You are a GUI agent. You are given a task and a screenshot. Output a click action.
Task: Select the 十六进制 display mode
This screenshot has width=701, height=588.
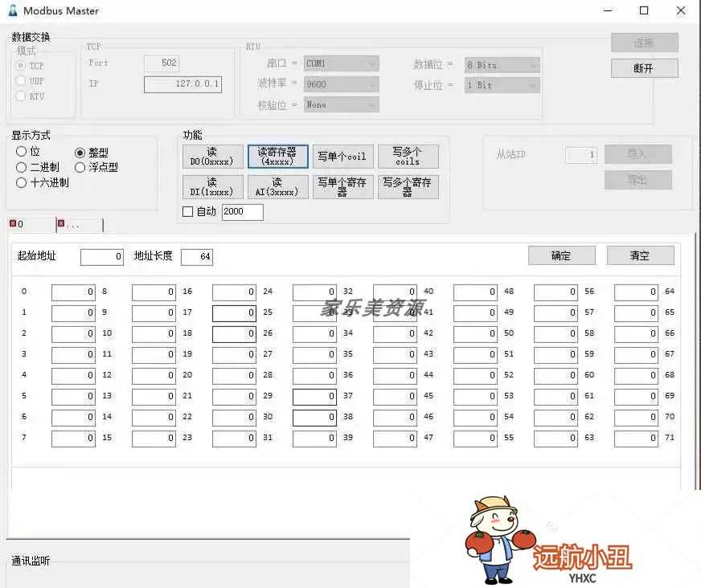pos(21,182)
